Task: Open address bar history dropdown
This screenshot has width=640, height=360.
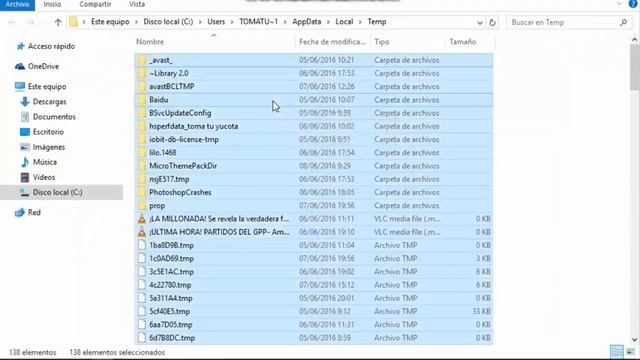Action: (x=480, y=23)
